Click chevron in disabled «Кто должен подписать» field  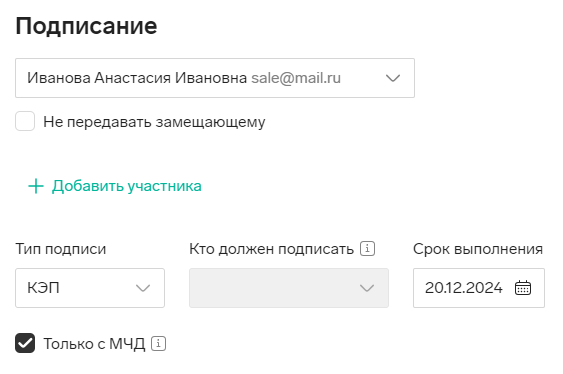367,288
